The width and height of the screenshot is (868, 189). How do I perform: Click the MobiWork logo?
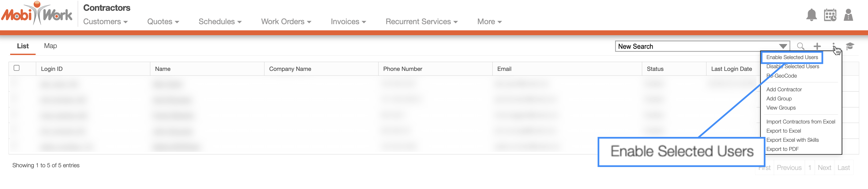36,13
